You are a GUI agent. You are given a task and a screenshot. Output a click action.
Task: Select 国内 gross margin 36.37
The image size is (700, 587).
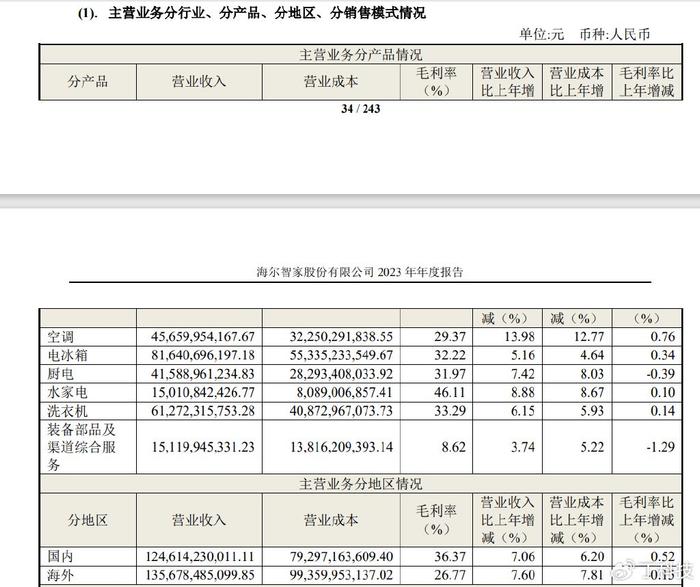(450, 557)
